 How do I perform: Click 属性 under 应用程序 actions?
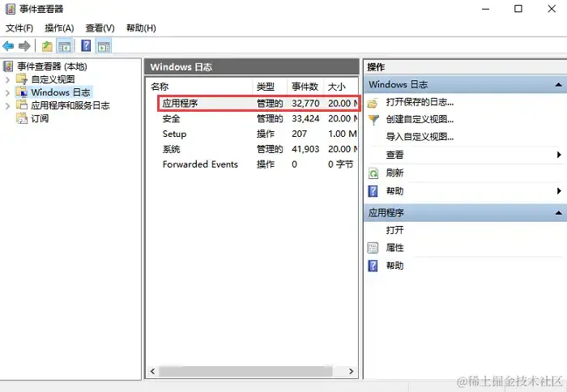pyautogui.click(x=394, y=248)
